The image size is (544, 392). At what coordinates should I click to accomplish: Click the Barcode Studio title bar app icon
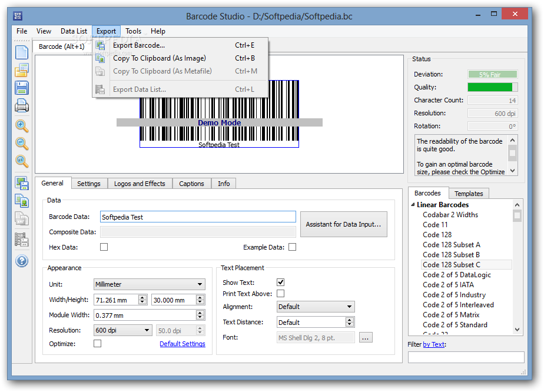(x=18, y=16)
